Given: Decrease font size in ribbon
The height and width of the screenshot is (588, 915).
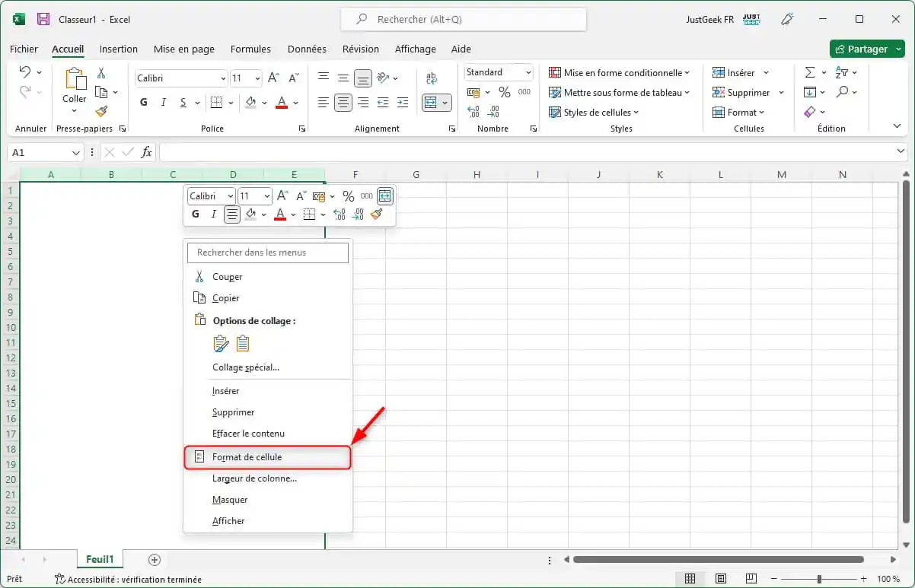Looking at the screenshot, I should (x=294, y=78).
